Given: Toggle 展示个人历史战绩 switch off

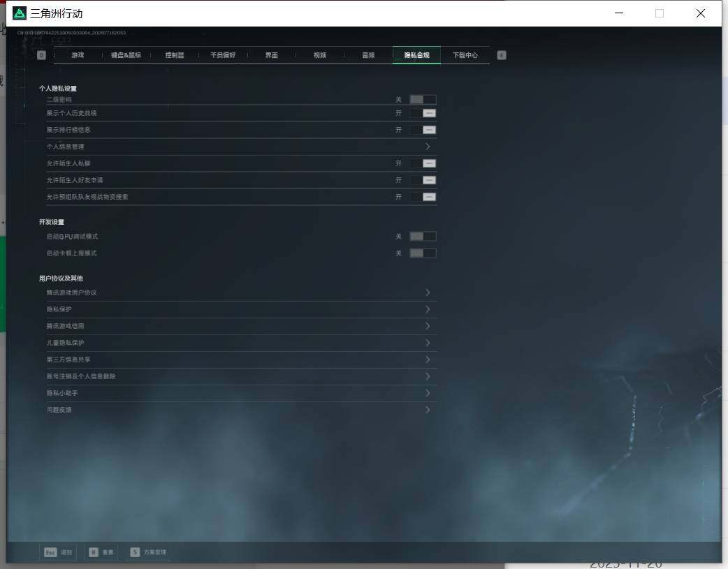Looking at the screenshot, I should 423,113.
